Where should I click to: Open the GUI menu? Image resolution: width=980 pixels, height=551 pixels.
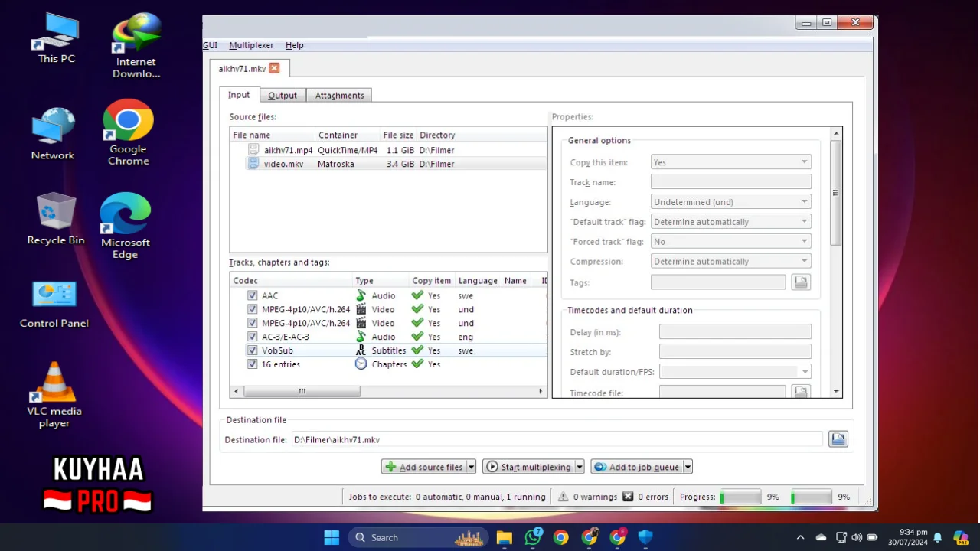point(210,45)
